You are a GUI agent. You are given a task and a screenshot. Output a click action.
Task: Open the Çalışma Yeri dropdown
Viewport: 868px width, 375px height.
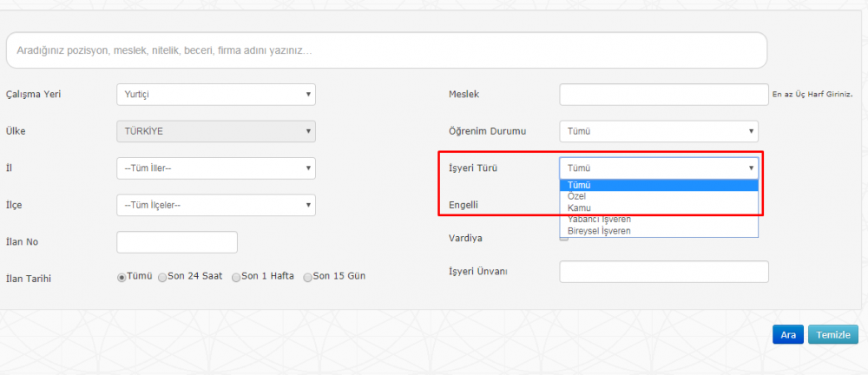click(215, 95)
